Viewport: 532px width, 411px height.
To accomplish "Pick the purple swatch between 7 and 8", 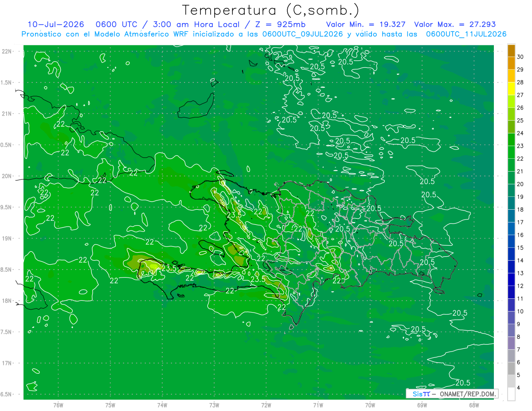I will pyautogui.click(x=511, y=344).
